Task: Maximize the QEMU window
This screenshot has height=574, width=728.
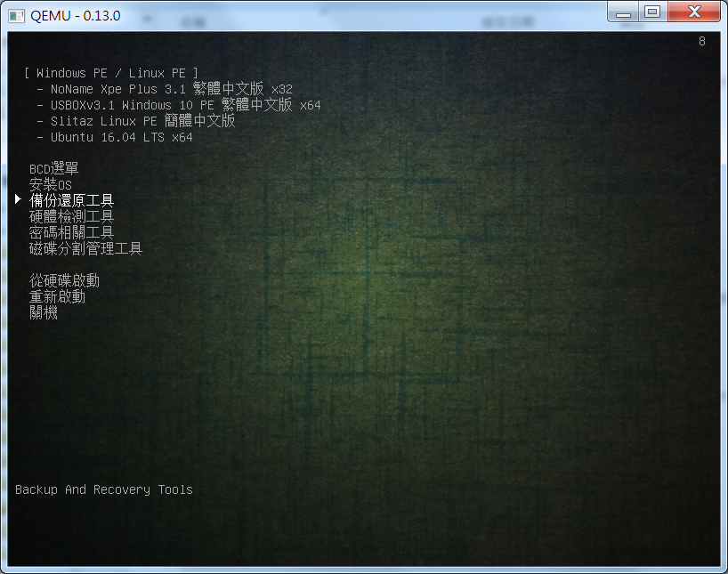Action: pyautogui.click(x=652, y=12)
